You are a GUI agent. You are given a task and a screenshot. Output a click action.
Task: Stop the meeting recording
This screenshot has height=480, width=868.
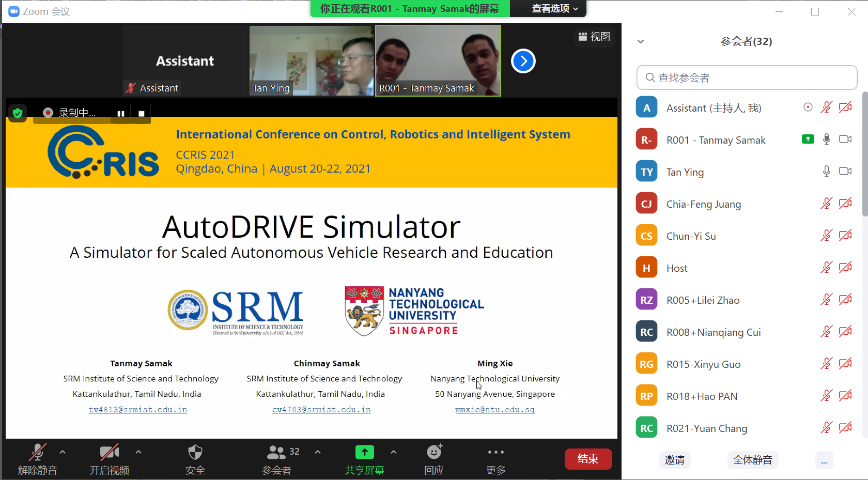(141, 113)
